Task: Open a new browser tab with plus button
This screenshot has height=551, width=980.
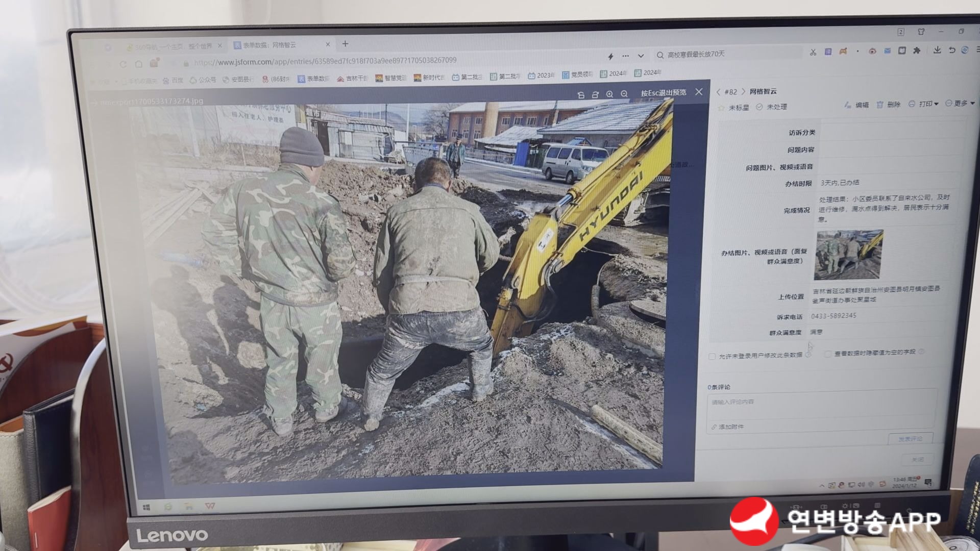Action: [346, 44]
